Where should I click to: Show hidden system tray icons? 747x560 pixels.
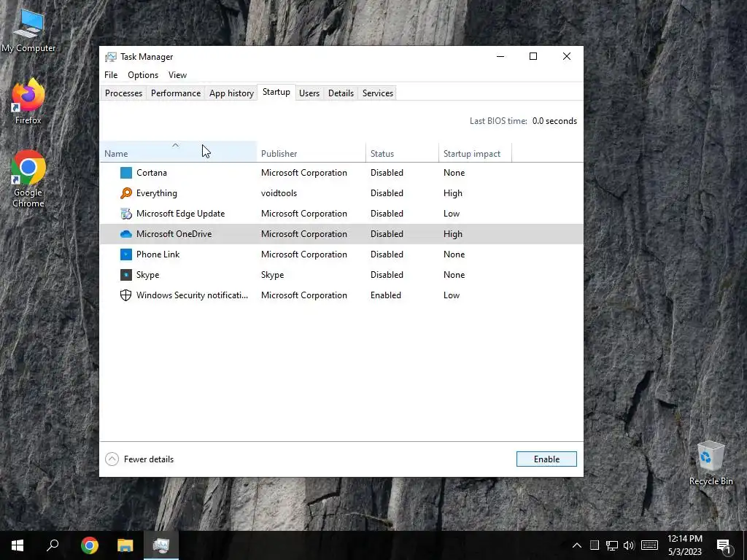[576, 545]
